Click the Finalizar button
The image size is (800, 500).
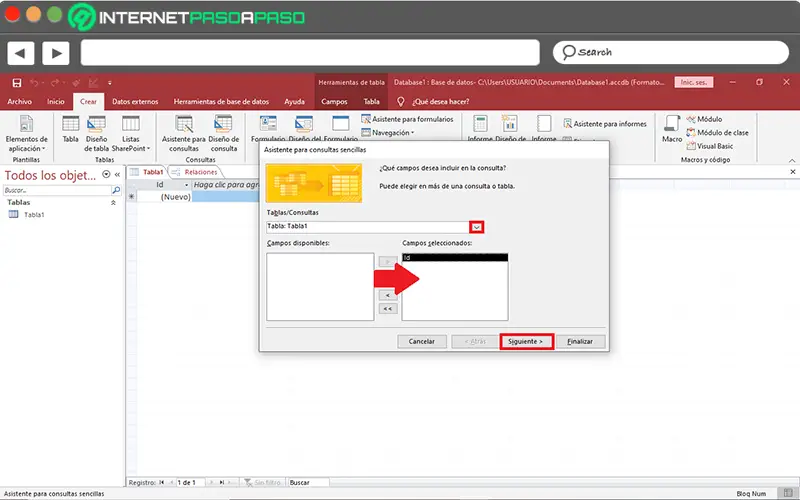coord(581,341)
